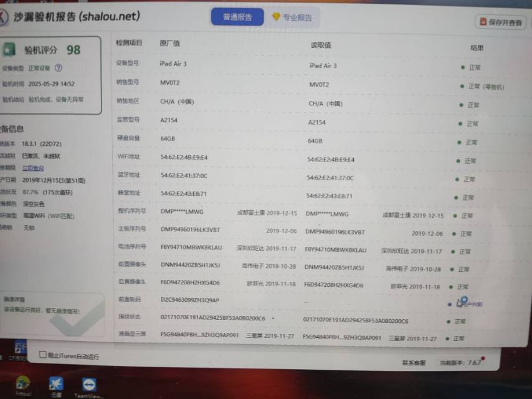Viewport: 532px width, 399px height.
Task: Select CH/A (中国) in the 读取值 column
Action: (x=325, y=103)
